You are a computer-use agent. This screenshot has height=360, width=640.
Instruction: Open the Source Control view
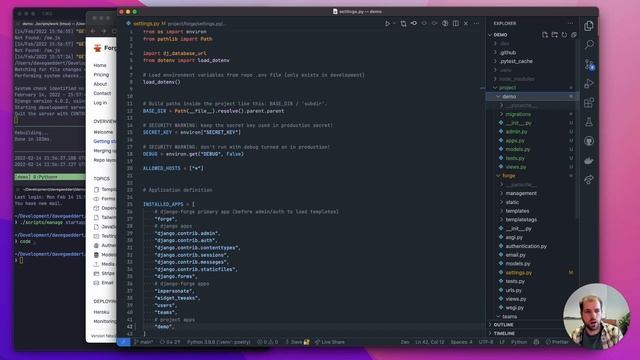click(589, 64)
